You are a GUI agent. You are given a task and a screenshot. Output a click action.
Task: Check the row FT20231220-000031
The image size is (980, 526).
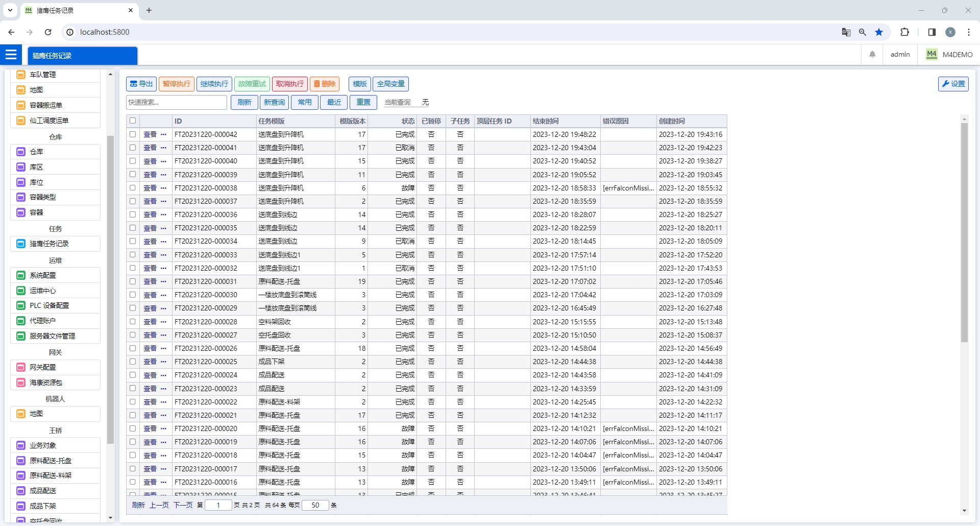point(133,281)
